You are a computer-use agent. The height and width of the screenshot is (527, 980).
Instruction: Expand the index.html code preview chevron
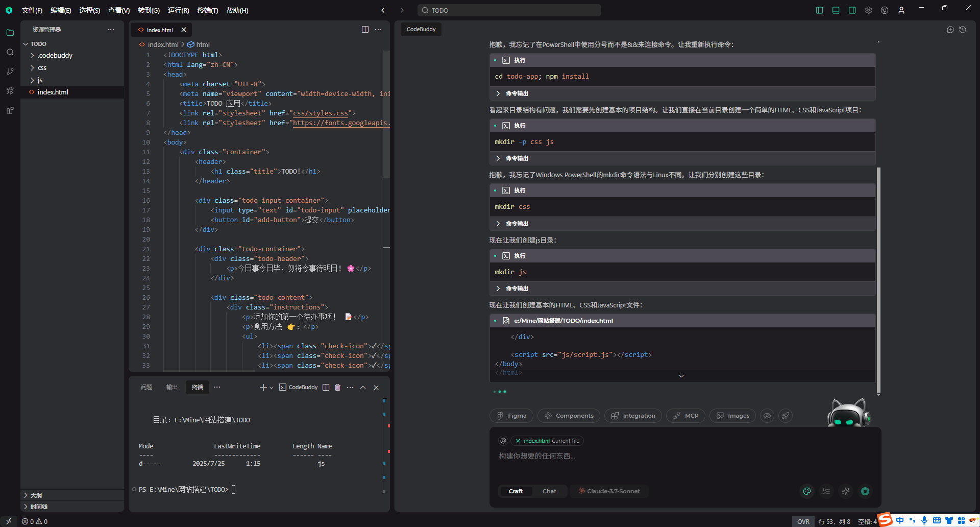click(681, 376)
